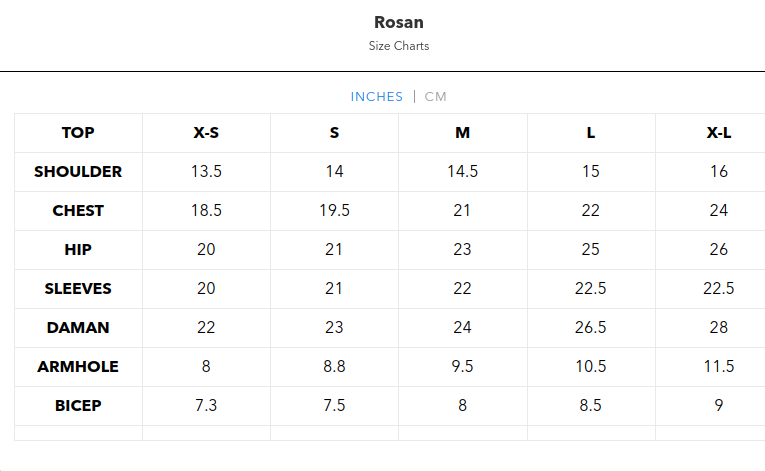
Task: Select the X-S size column header
Action: coord(206,133)
